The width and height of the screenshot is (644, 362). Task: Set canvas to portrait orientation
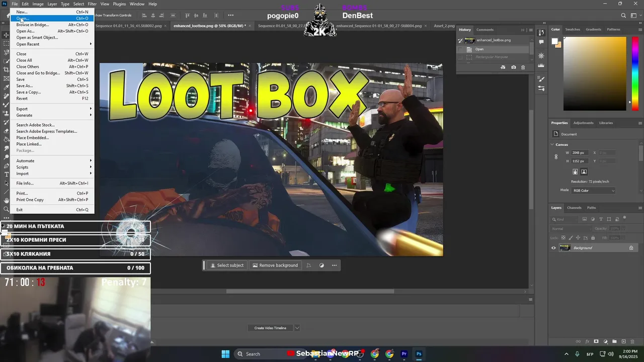point(575,172)
